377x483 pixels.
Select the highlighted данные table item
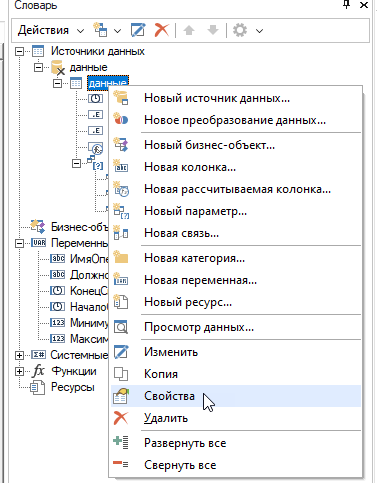tap(108, 83)
